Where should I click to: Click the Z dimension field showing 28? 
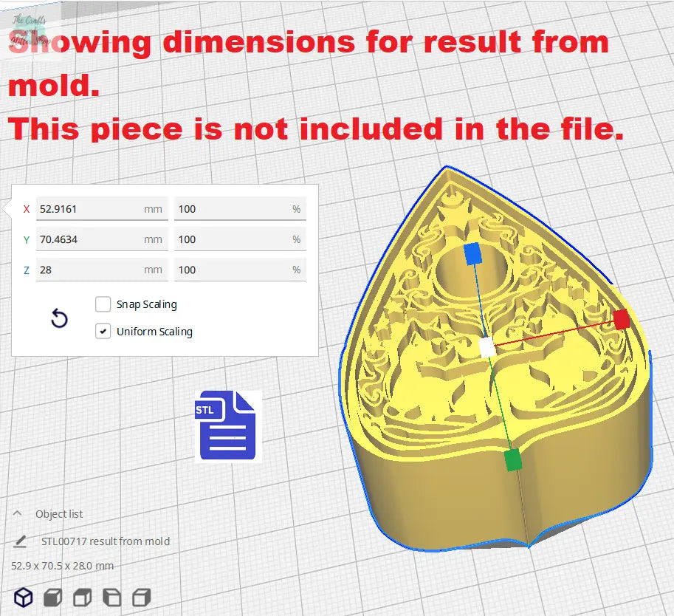point(89,270)
